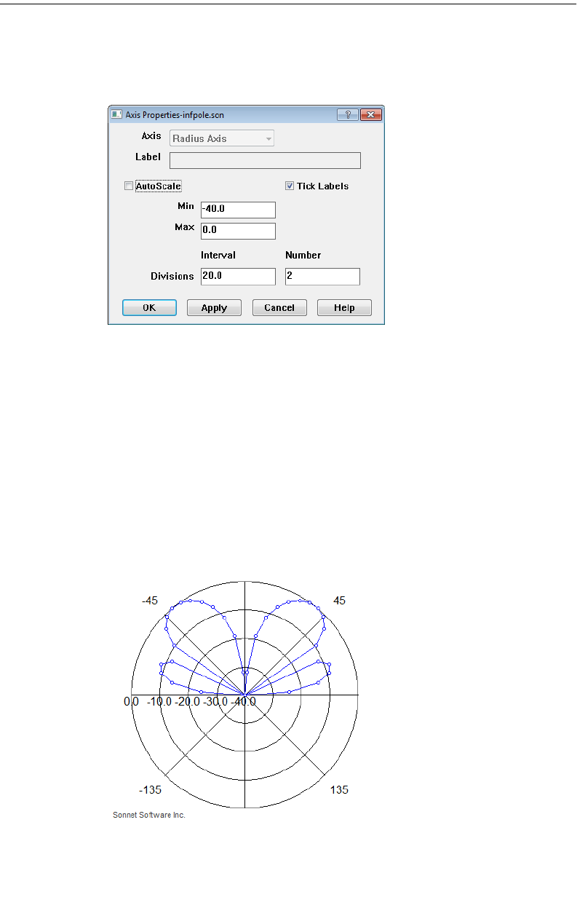Screen dimensions: 577x924
Task: Open Help for Axis Properties
Action: [x=344, y=307]
